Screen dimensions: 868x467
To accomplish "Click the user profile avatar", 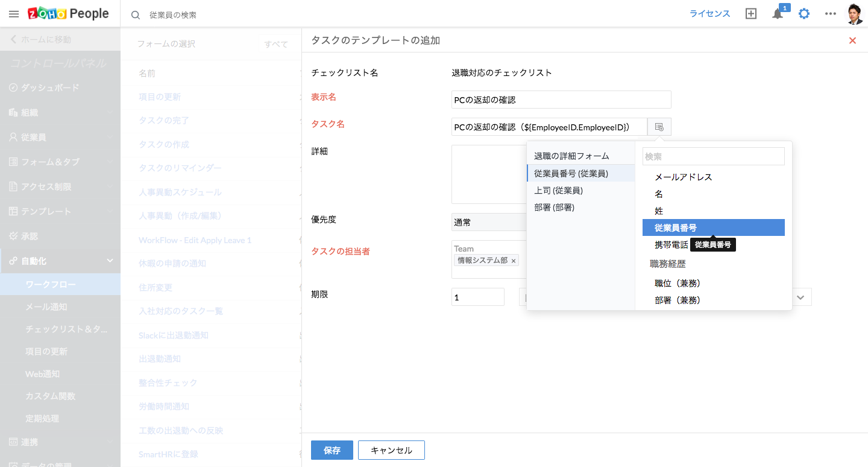I will point(855,14).
